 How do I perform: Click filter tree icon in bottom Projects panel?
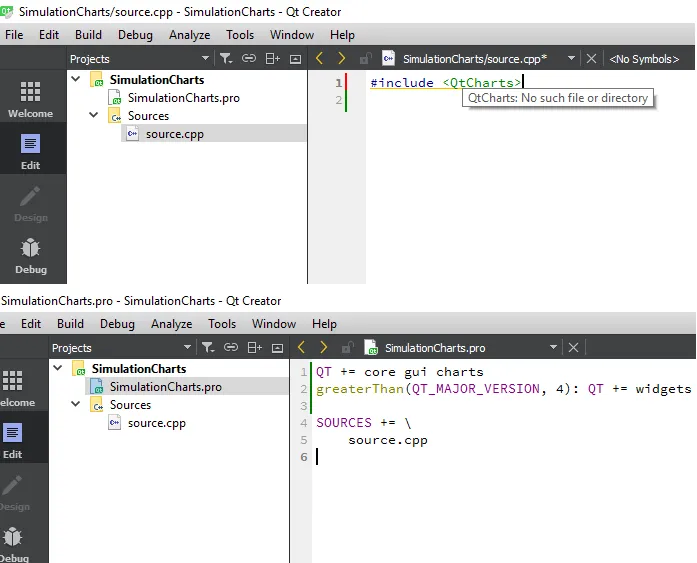[x=208, y=347]
